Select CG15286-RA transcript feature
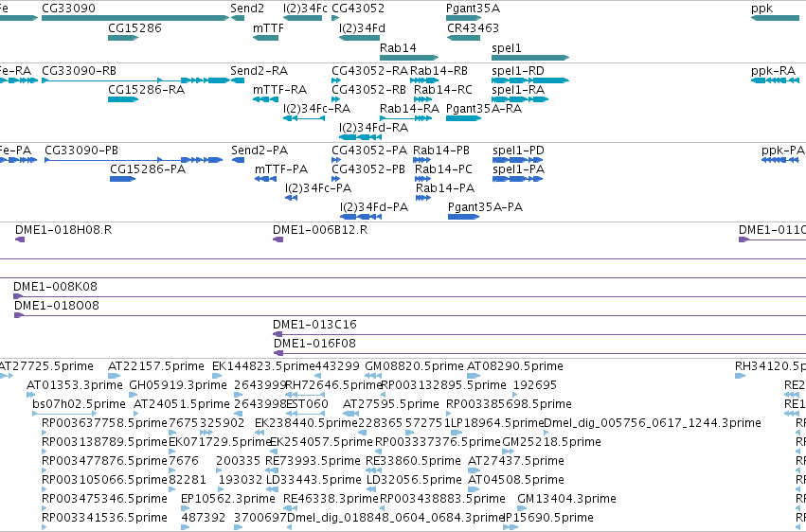The height and width of the screenshot is (532, 806). 123,99
